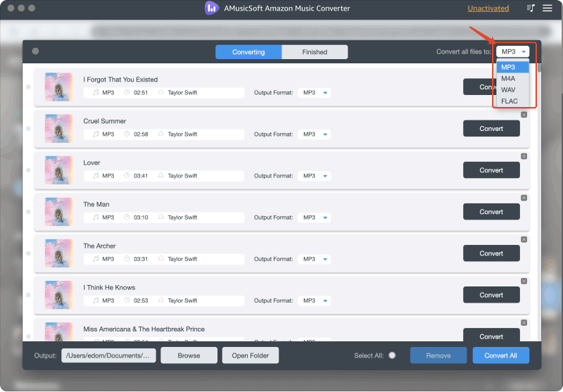
Task: Toggle the Select All radio button
Action: point(392,355)
